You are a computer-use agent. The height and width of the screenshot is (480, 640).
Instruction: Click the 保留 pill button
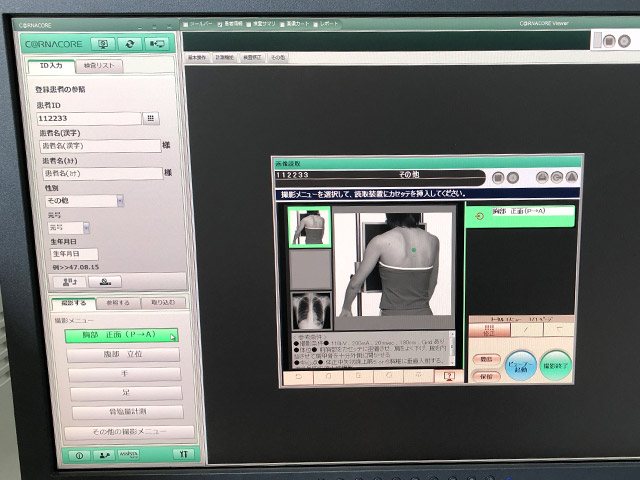[x=486, y=376]
